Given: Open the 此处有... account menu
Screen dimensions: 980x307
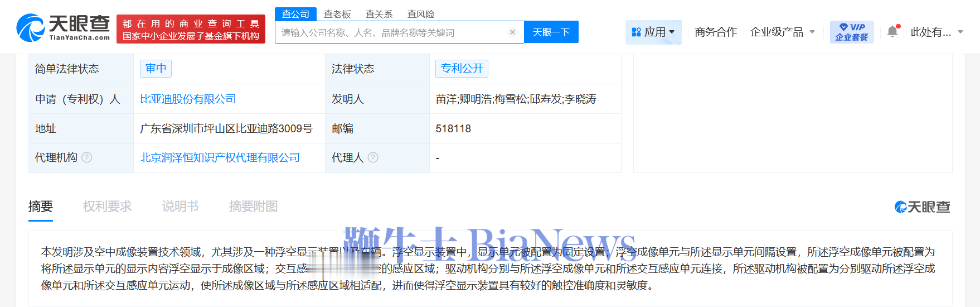Looking at the screenshot, I should [x=937, y=32].
